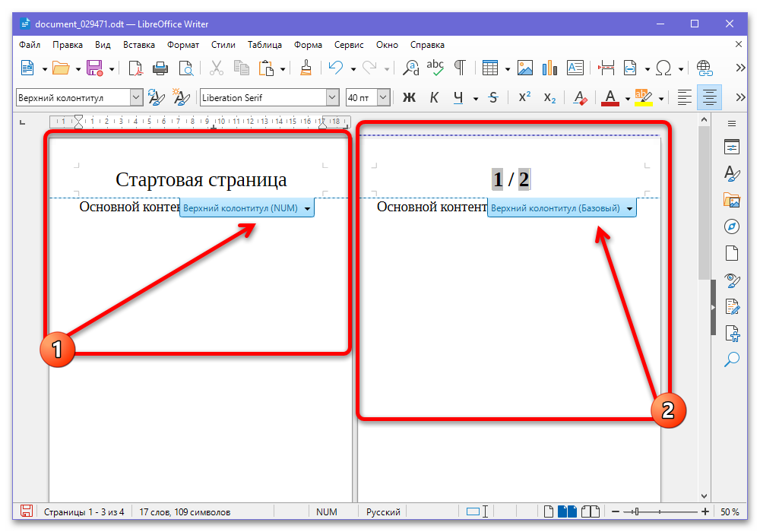Toggle formatting marks display

click(460, 68)
